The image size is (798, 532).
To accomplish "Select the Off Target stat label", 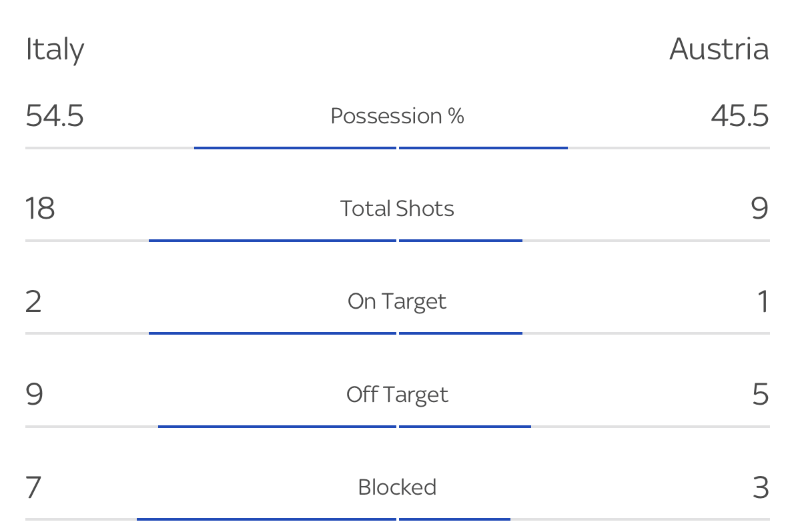I will 397,395.
